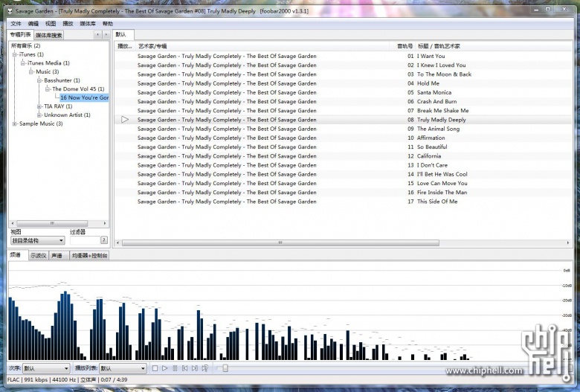Click the random playback button

(x=204, y=368)
